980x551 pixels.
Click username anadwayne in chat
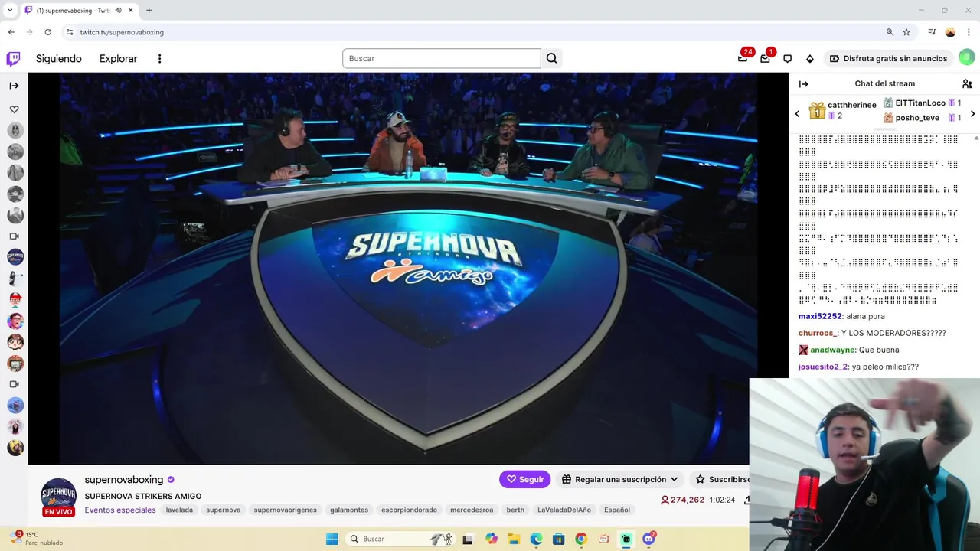(832, 350)
